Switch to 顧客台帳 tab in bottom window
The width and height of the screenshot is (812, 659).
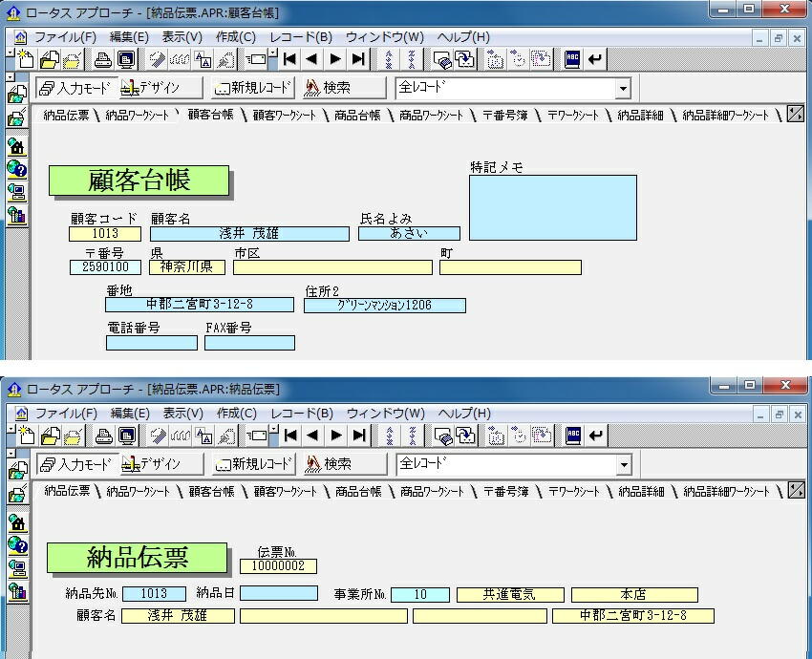point(212,491)
